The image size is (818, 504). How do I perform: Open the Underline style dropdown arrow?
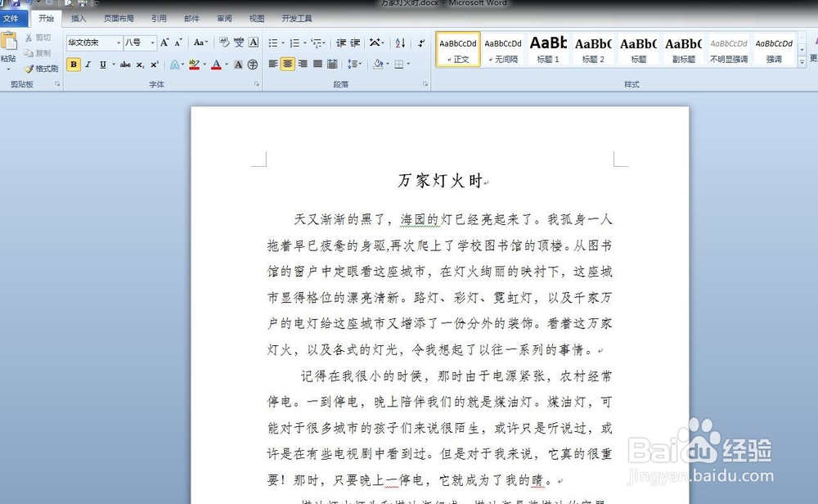113,65
